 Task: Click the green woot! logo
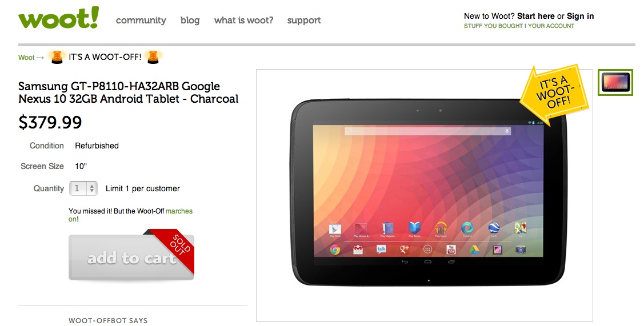58,18
